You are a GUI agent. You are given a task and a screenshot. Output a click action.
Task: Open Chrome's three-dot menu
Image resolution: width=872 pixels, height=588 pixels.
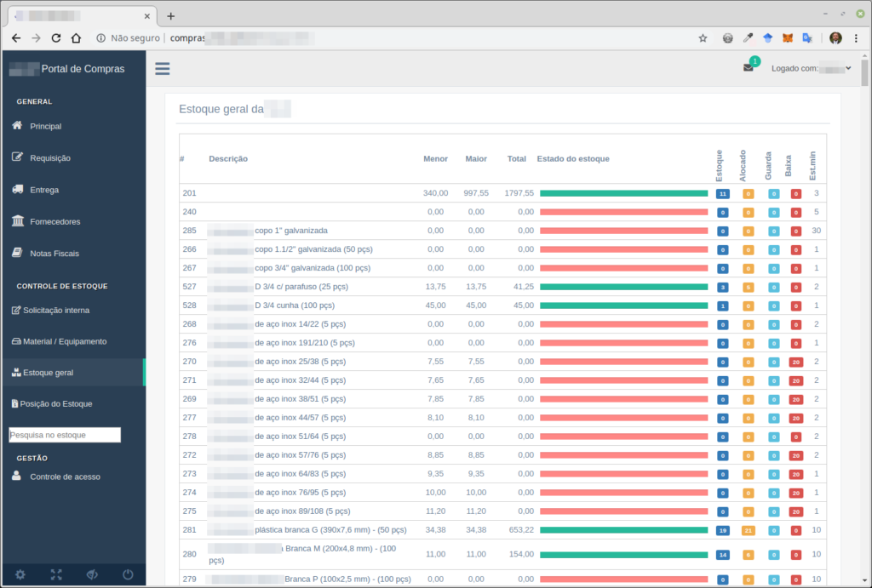(856, 38)
